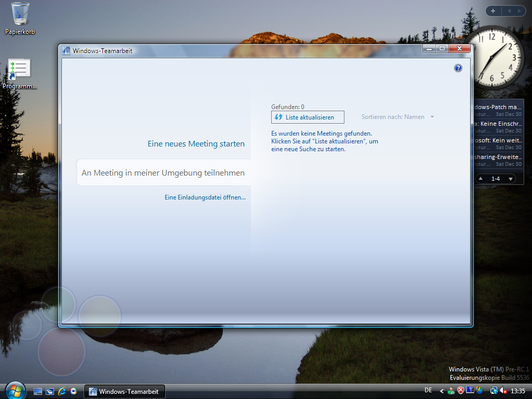Open the Windows Start orb
The image size is (532, 399).
coord(15,391)
